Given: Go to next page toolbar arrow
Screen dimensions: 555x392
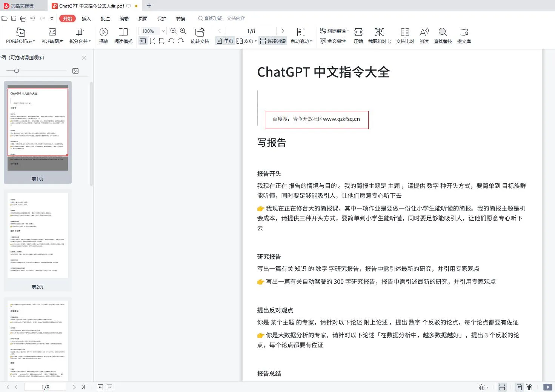Looking at the screenshot, I should click(x=283, y=31).
